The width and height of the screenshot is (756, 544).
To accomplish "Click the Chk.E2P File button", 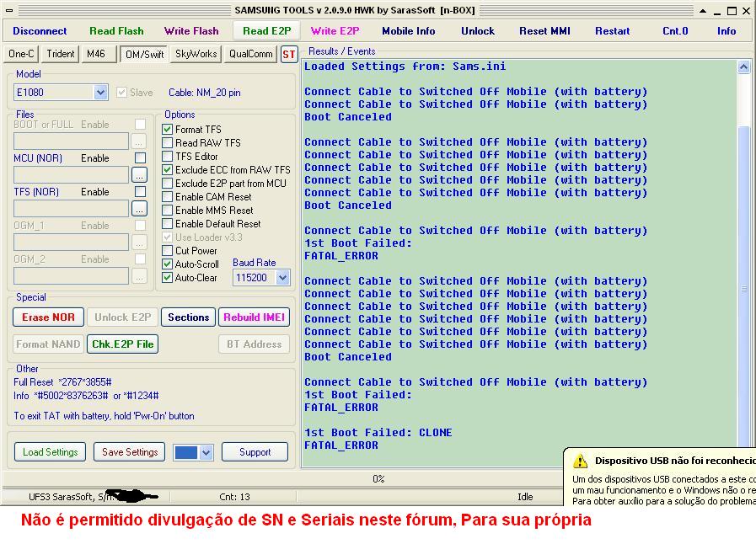I will point(122,344).
